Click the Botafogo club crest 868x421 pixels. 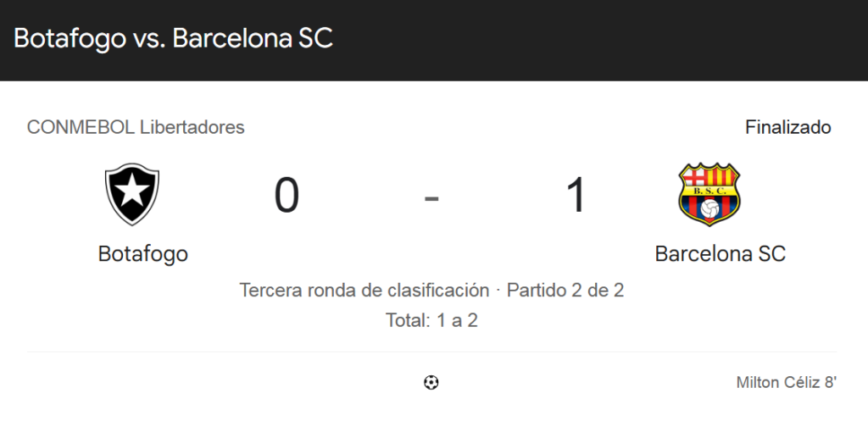coord(131,195)
